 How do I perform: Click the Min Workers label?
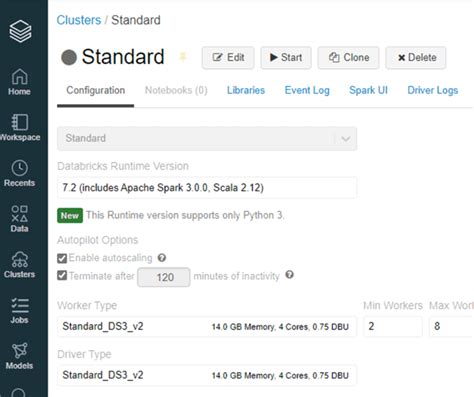pos(393,305)
